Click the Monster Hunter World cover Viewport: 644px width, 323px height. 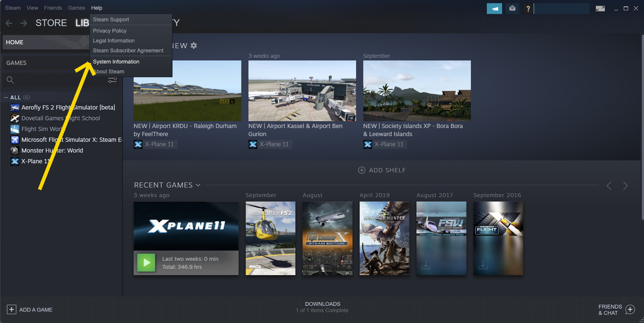click(384, 238)
